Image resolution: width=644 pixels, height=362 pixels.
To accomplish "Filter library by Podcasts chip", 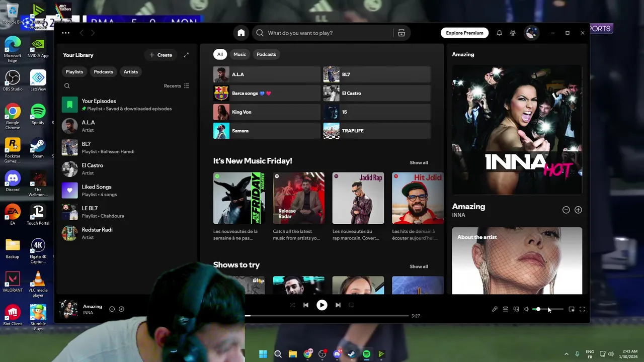I will tap(104, 71).
